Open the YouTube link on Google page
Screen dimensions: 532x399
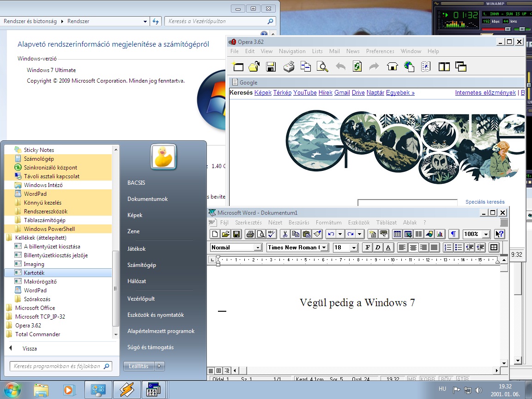point(305,93)
